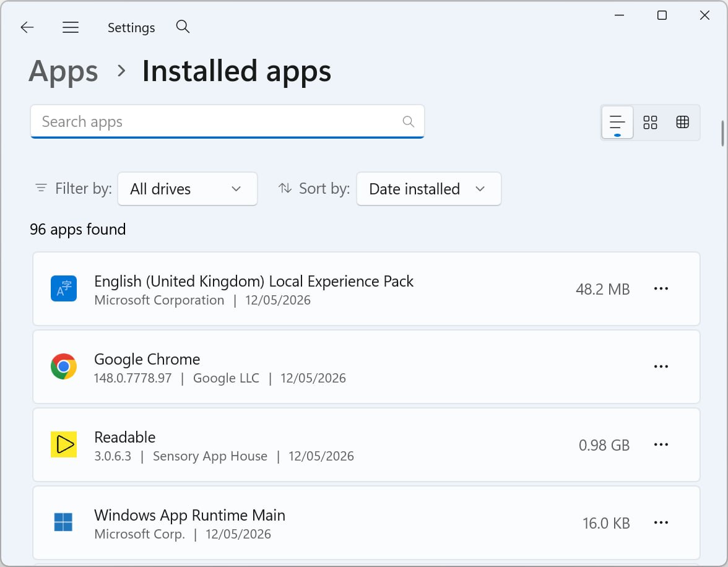Close the Settings window
Viewport: 728px width, 567px height.
coord(704,15)
